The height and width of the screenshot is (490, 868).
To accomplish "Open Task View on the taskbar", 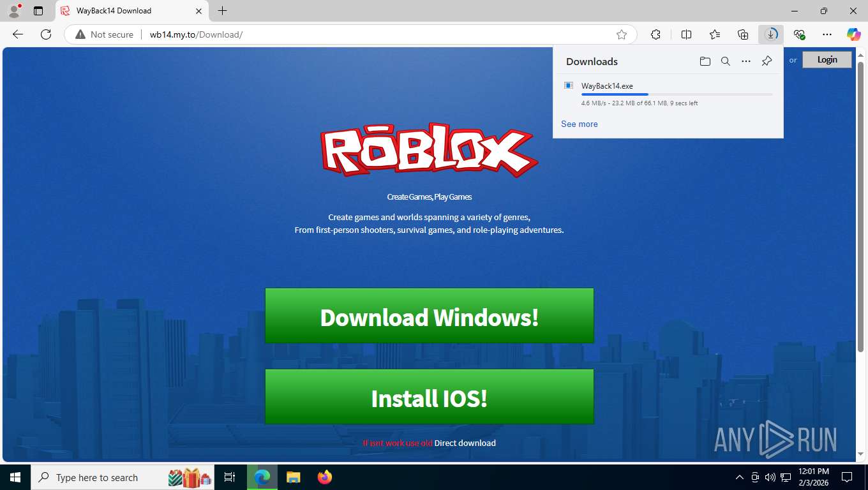I will pyautogui.click(x=230, y=477).
